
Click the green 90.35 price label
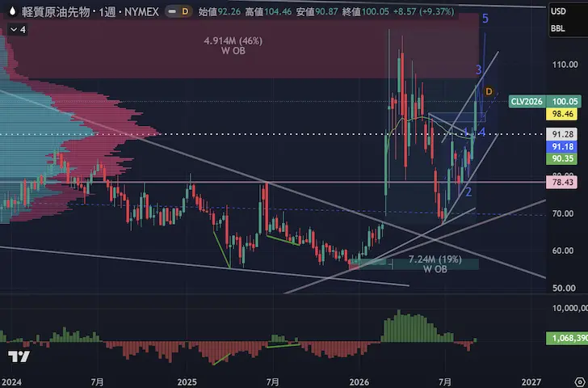point(562,158)
